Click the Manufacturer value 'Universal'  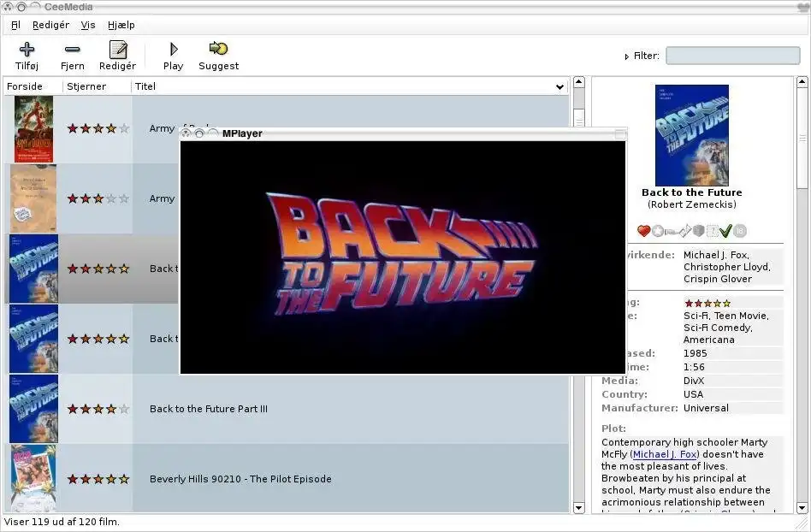[706, 408]
